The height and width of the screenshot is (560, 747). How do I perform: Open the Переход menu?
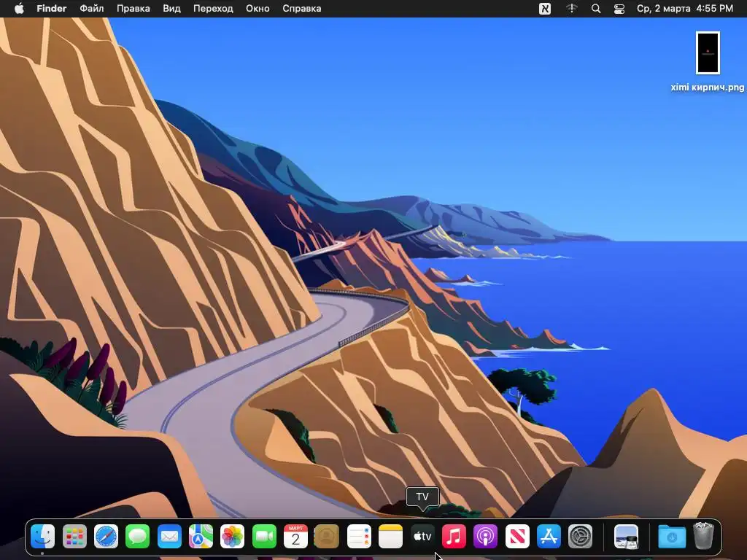pyautogui.click(x=213, y=9)
